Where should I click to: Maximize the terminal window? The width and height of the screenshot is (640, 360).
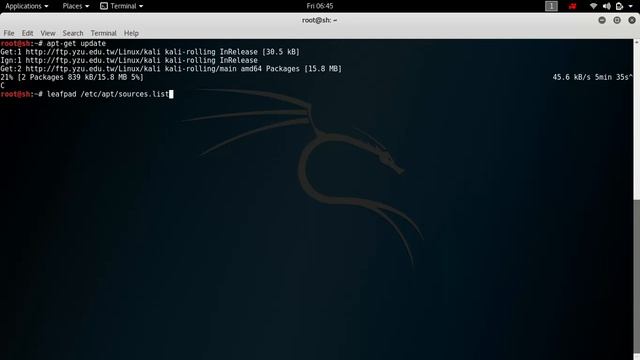(617, 20)
